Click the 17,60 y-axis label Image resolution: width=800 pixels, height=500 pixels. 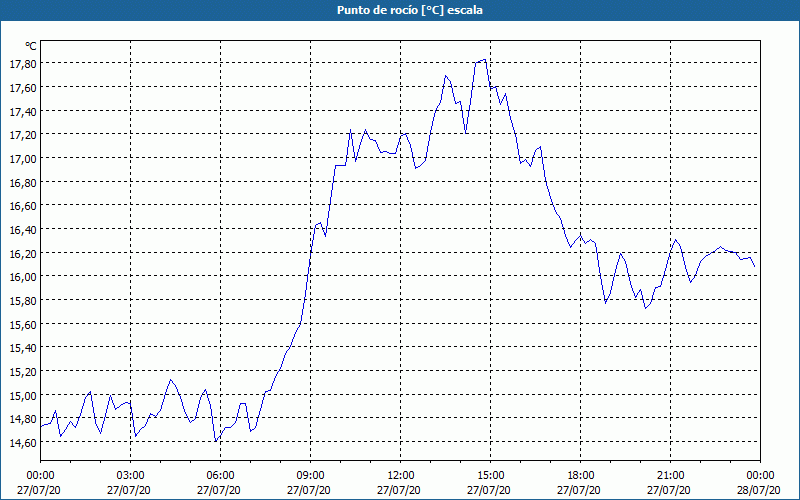[x=23, y=88]
